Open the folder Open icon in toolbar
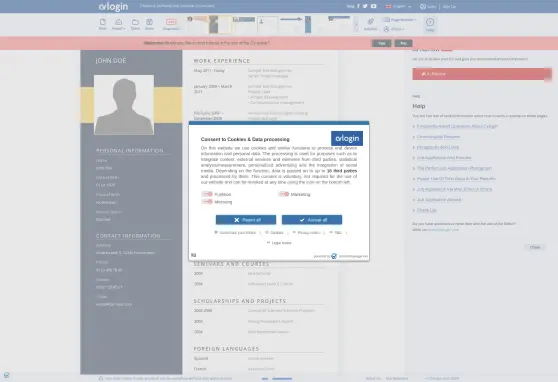558x382 pixels. (135, 22)
